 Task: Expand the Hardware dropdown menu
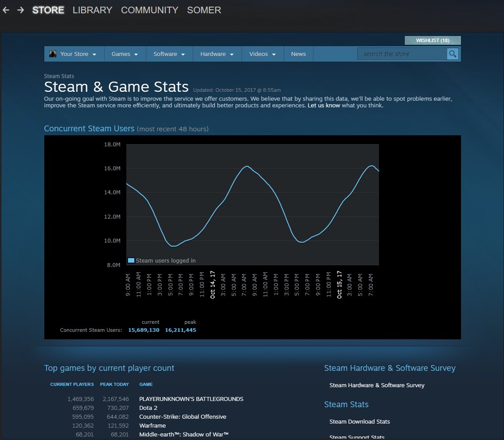point(217,54)
